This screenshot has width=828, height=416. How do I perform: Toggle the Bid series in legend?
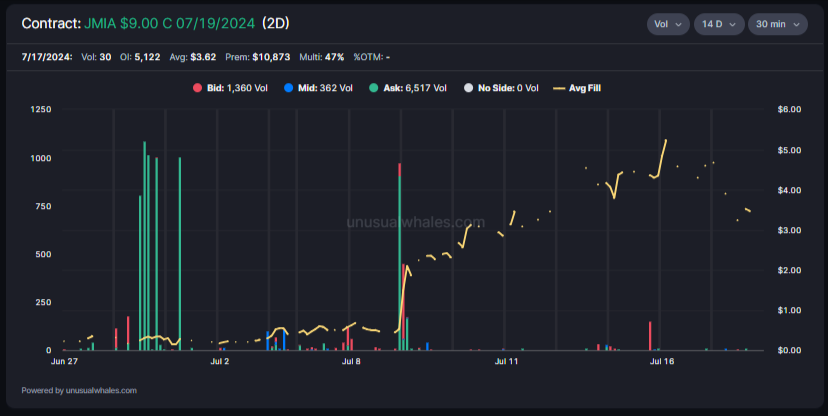pyautogui.click(x=230, y=88)
